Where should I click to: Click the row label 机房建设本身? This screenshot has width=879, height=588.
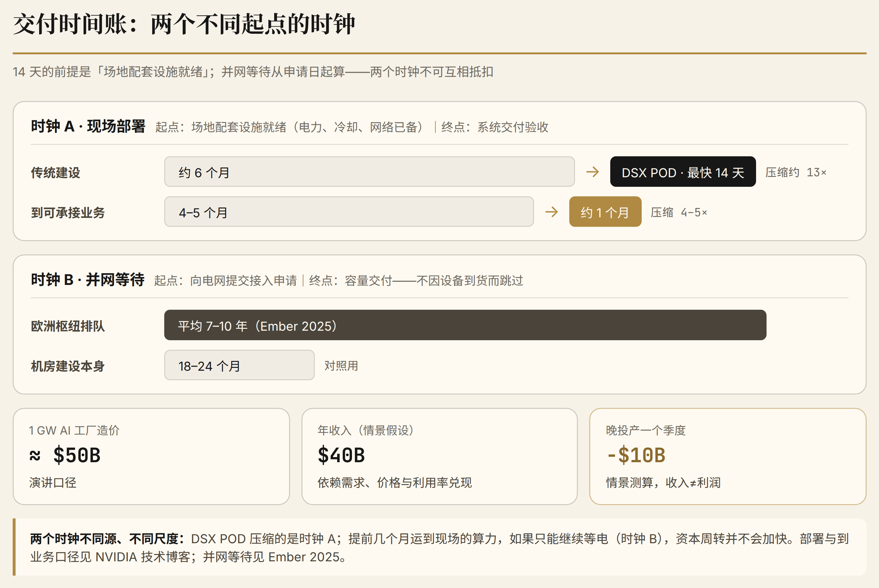(x=68, y=366)
